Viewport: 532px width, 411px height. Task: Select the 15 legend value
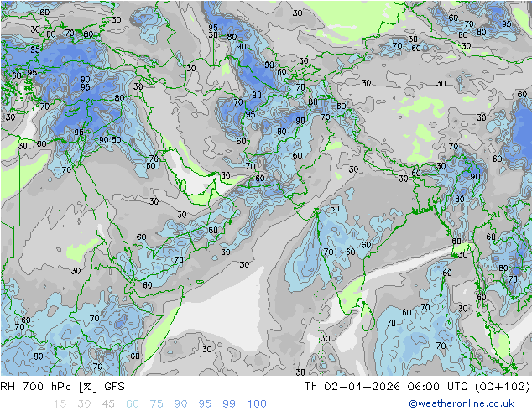(60, 403)
